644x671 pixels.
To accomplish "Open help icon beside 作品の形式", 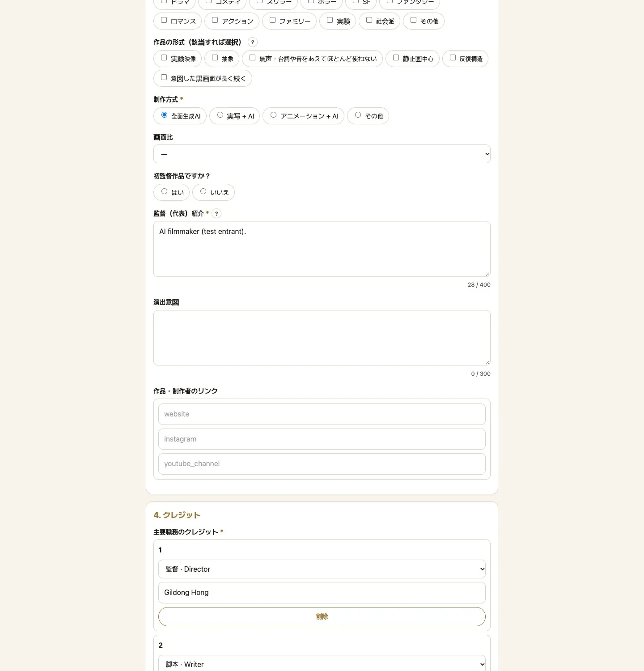I will click(253, 42).
